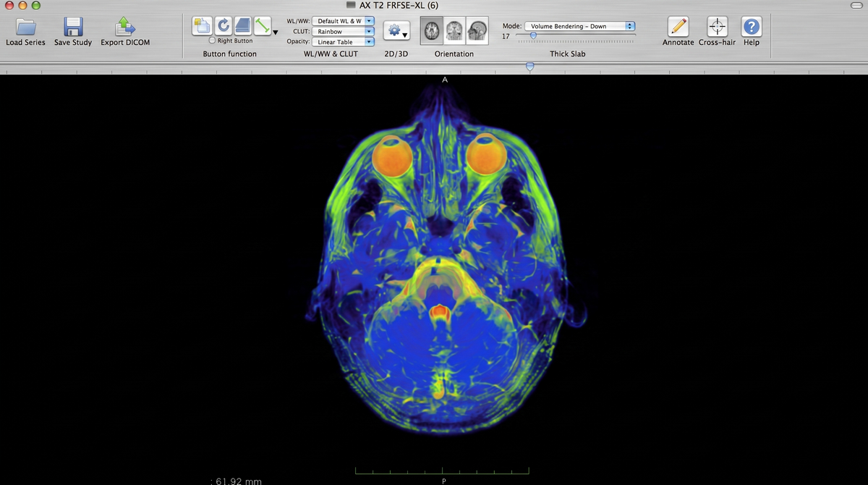Screen dimensions: 868x485
Task: Select the rotate tool in Button function
Action: pyautogui.click(x=223, y=26)
